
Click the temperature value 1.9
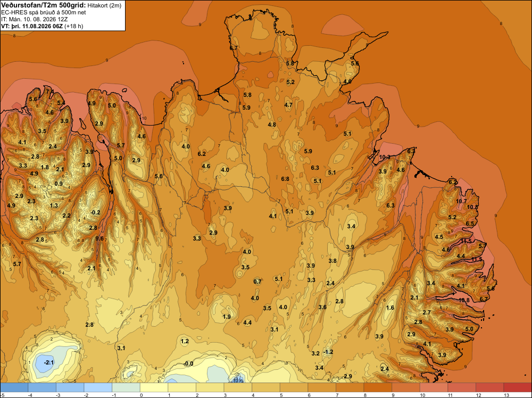coord(227,317)
